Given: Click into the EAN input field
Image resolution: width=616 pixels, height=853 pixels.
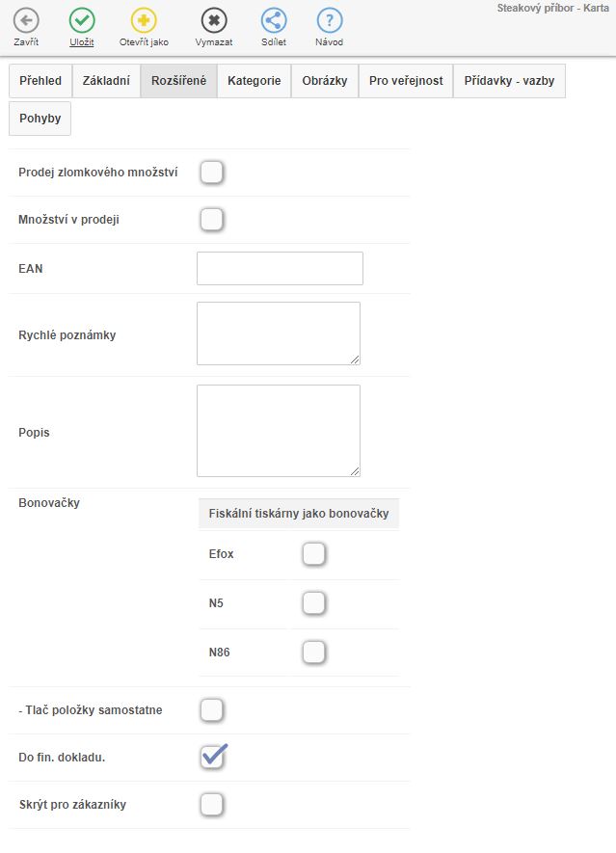Looking at the screenshot, I should (x=280, y=269).
